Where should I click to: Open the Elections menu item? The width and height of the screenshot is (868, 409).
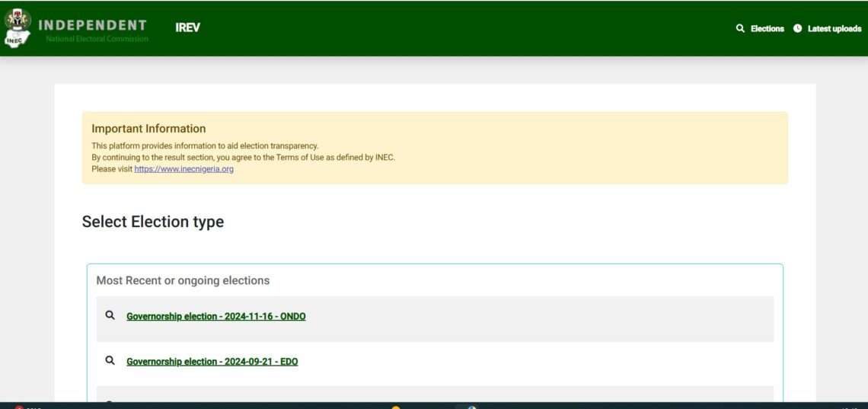coord(767,29)
